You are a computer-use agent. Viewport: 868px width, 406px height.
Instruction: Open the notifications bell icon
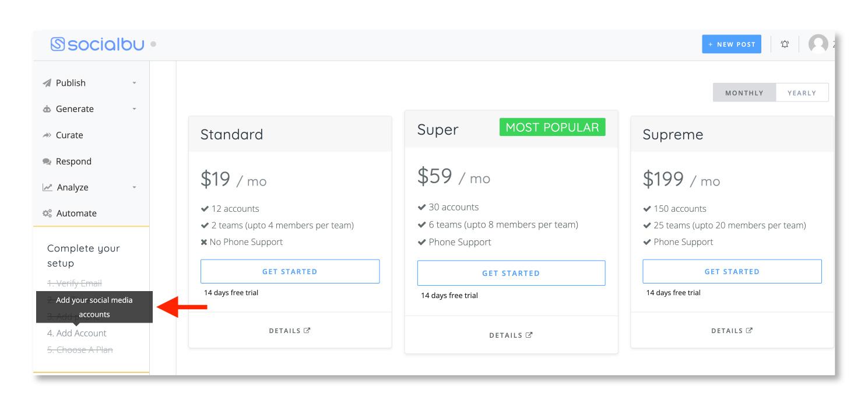784,44
